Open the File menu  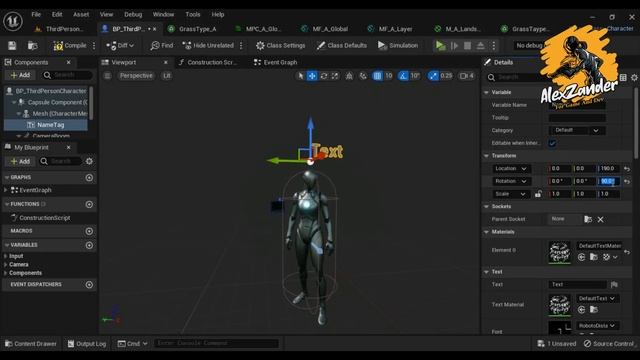pos(36,14)
